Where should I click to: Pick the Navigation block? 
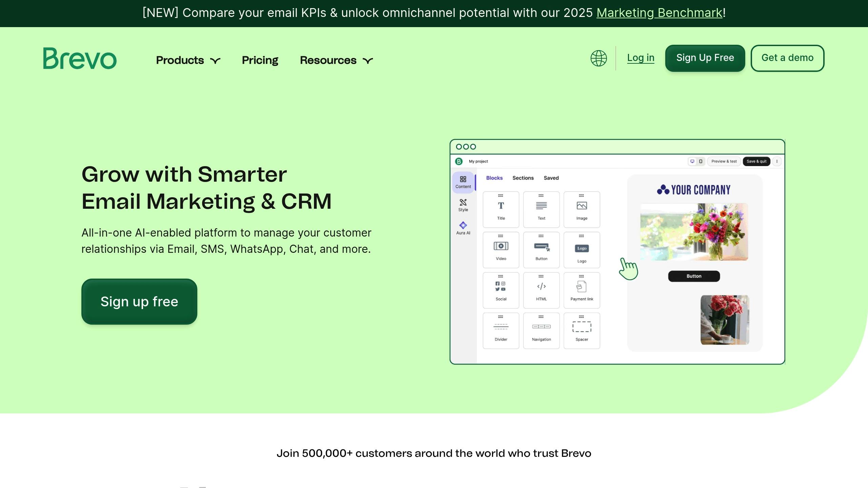point(541,331)
